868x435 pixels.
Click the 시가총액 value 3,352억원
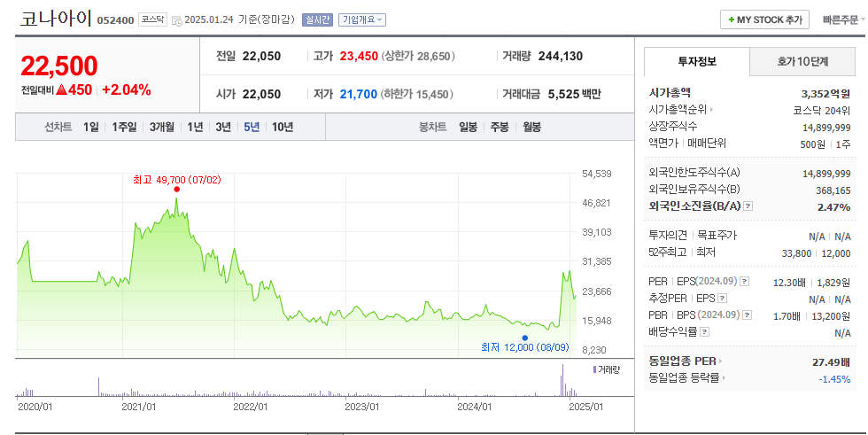(x=825, y=94)
